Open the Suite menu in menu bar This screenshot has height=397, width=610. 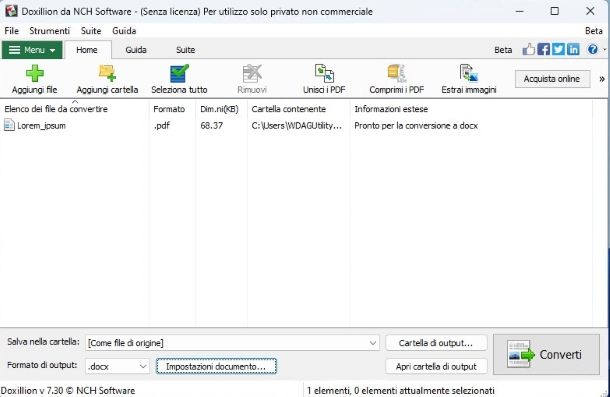coord(91,31)
